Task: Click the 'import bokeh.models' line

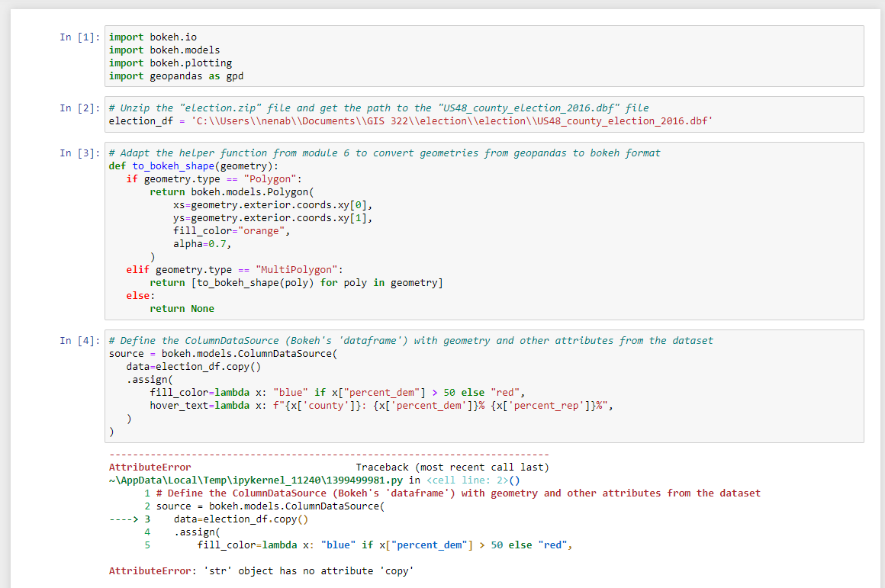Action: [164, 50]
